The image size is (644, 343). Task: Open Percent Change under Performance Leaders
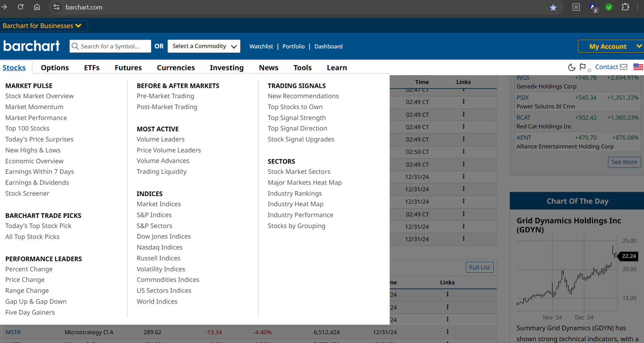pos(29,269)
